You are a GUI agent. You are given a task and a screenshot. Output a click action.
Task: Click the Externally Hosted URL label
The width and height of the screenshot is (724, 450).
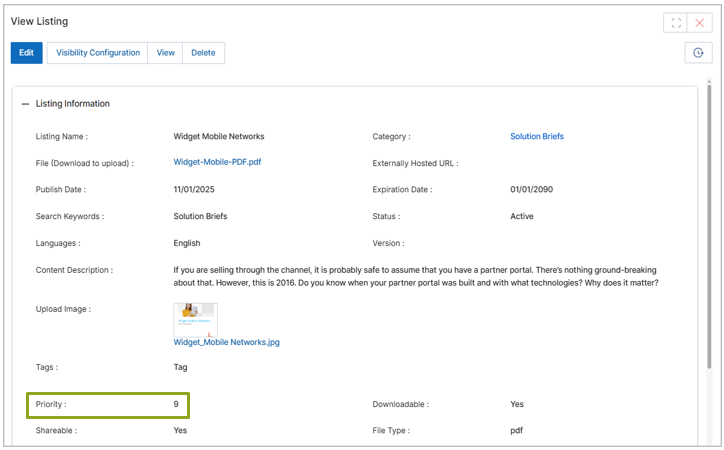[x=416, y=163]
